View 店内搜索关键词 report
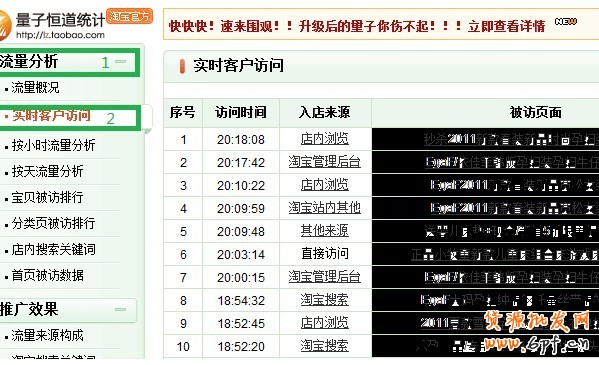 click(x=53, y=249)
